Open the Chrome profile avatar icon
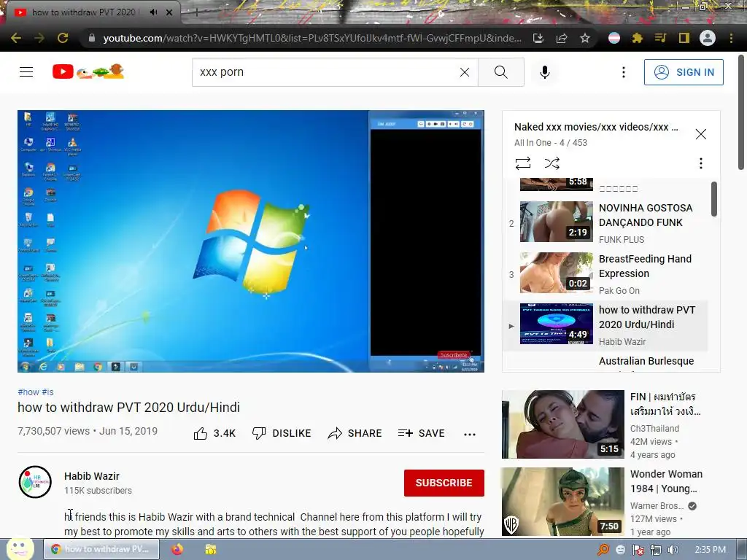 coord(708,38)
